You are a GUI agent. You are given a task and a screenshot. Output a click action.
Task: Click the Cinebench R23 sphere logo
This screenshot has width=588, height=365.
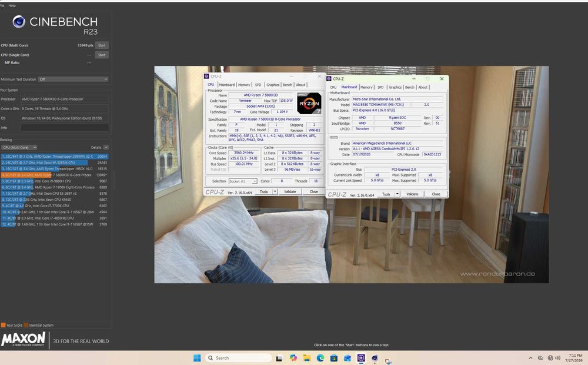pyautogui.click(x=19, y=22)
